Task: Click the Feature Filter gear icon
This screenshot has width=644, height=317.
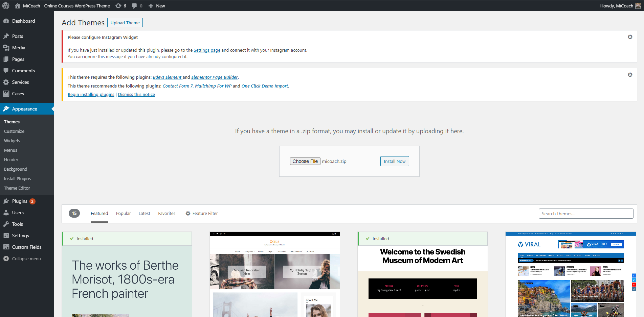Action: (x=188, y=213)
